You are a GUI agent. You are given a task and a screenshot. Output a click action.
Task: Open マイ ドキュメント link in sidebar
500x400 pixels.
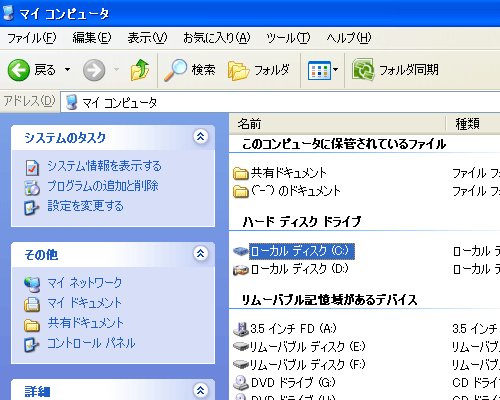[85, 303]
